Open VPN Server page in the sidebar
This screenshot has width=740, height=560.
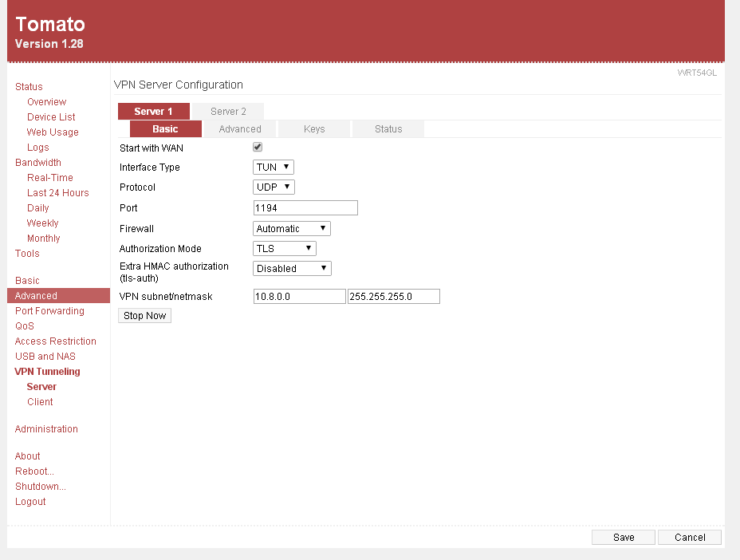[41, 387]
